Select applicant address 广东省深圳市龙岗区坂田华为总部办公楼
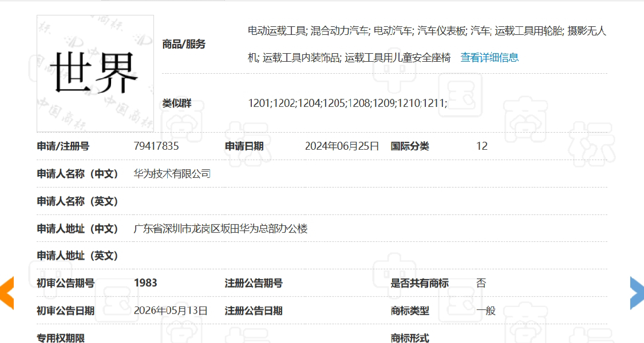The height and width of the screenshot is (343, 644). click(220, 229)
